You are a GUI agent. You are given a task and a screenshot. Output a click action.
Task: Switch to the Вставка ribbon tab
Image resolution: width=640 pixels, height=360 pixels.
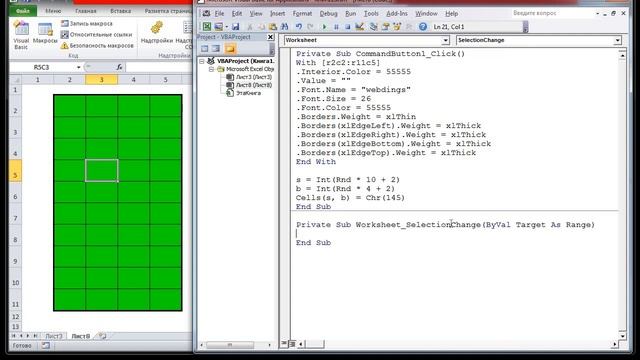tap(121, 11)
